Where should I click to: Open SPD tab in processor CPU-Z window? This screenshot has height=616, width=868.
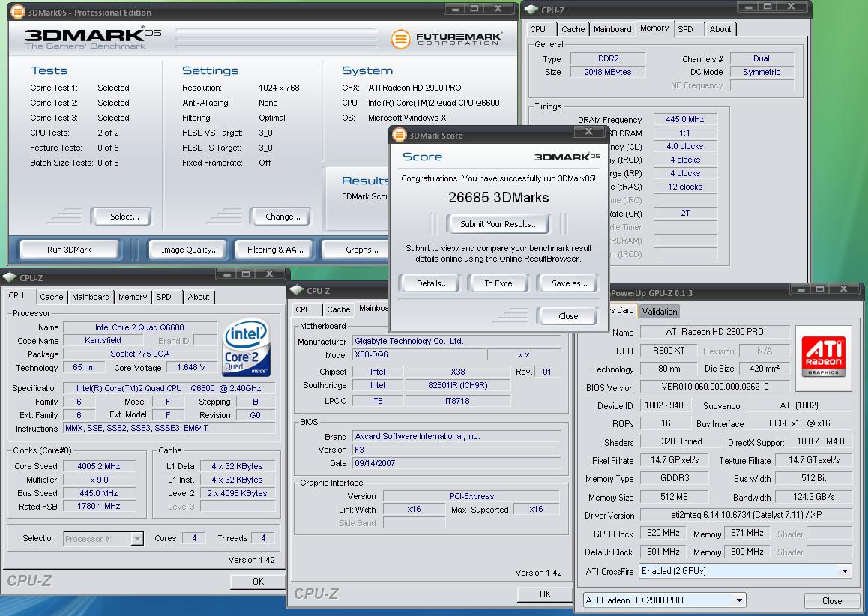(x=164, y=297)
